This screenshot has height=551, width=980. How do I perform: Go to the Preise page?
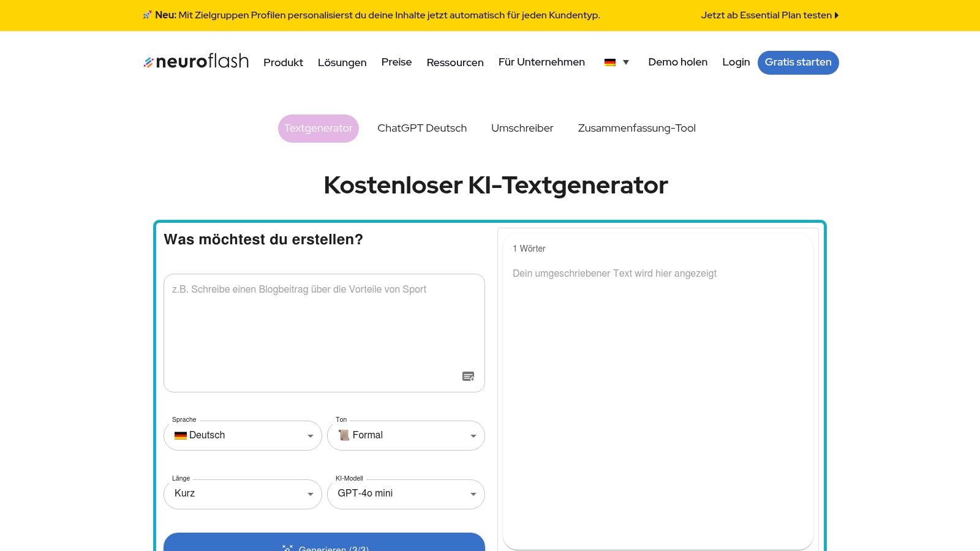tap(396, 62)
